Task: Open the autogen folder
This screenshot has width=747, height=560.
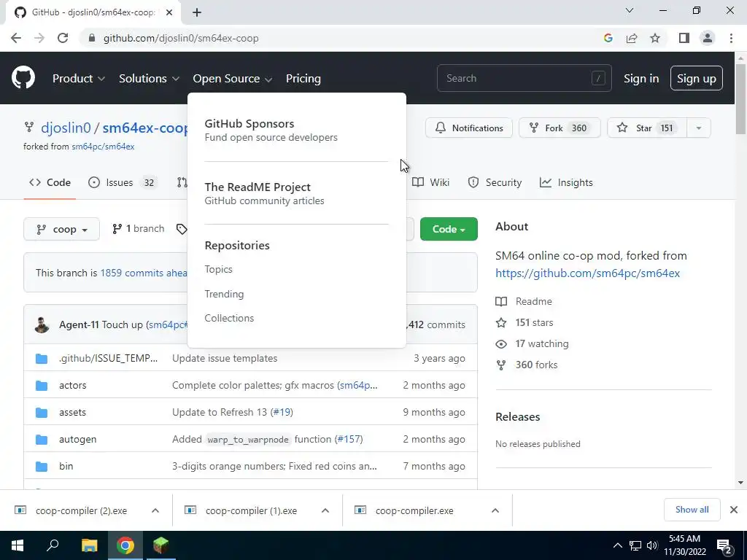Action: (x=77, y=439)
